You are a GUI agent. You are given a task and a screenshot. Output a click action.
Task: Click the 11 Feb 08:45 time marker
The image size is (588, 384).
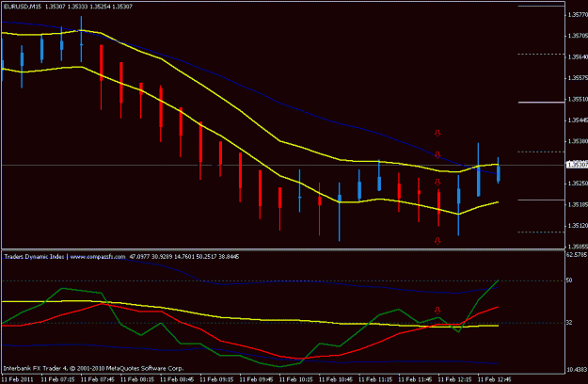click(x=177, y=379)
